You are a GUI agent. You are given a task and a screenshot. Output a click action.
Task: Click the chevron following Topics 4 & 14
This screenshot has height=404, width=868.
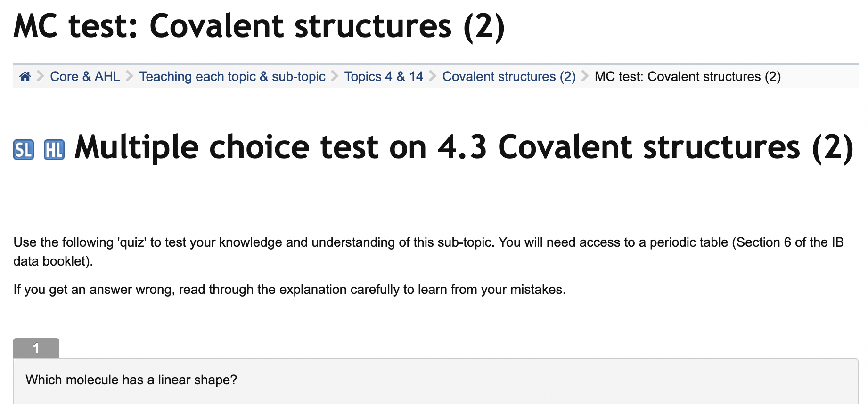pos(433,76)
